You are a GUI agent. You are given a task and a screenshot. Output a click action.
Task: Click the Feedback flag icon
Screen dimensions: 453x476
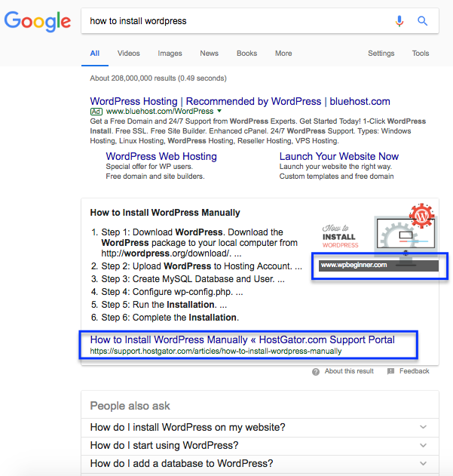click(390, 371)
